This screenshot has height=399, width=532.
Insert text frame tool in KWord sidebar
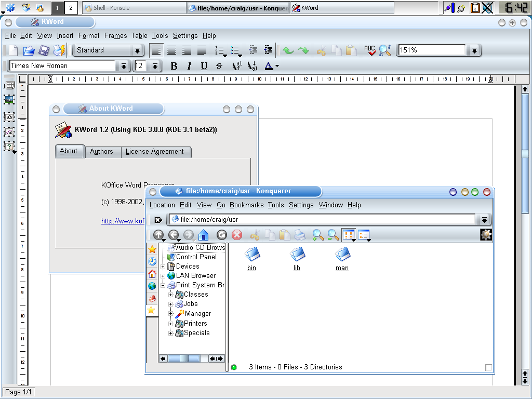point(9,117)
